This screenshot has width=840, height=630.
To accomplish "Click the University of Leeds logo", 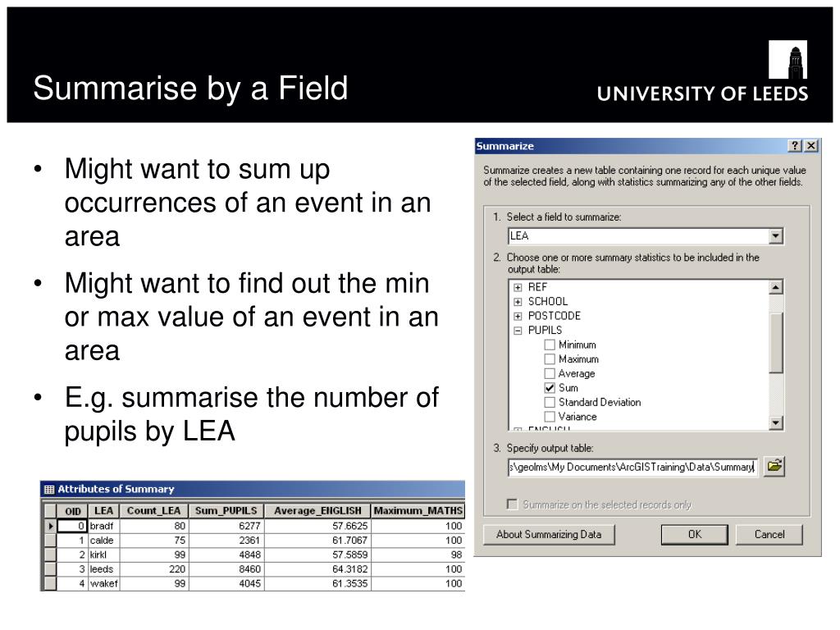I will click(702, 71).
